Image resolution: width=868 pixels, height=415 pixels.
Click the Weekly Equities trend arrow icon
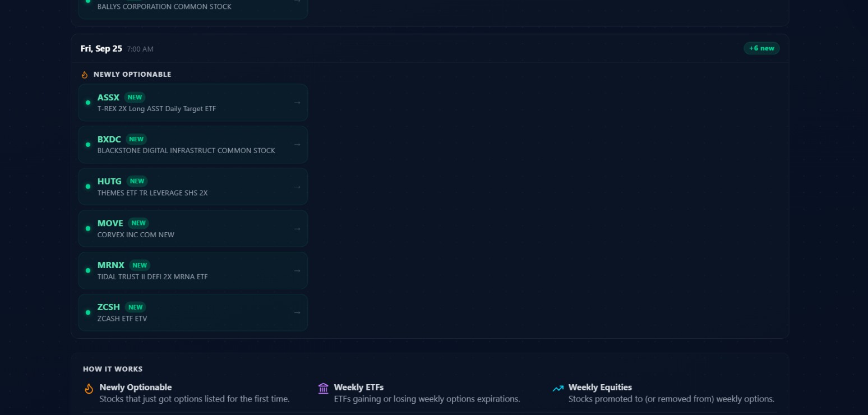coord(558,388)
